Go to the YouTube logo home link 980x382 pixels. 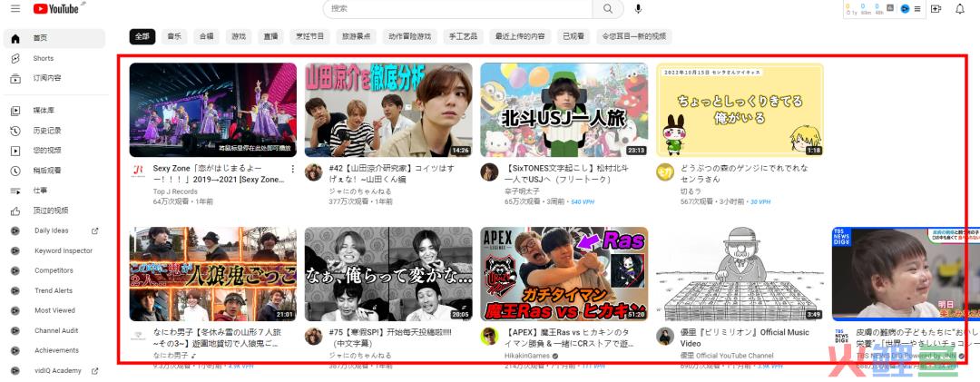pos(56,9)
